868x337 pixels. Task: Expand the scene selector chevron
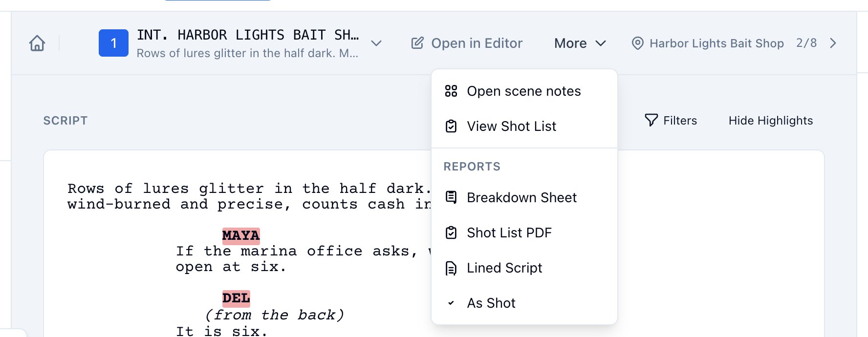376,43
